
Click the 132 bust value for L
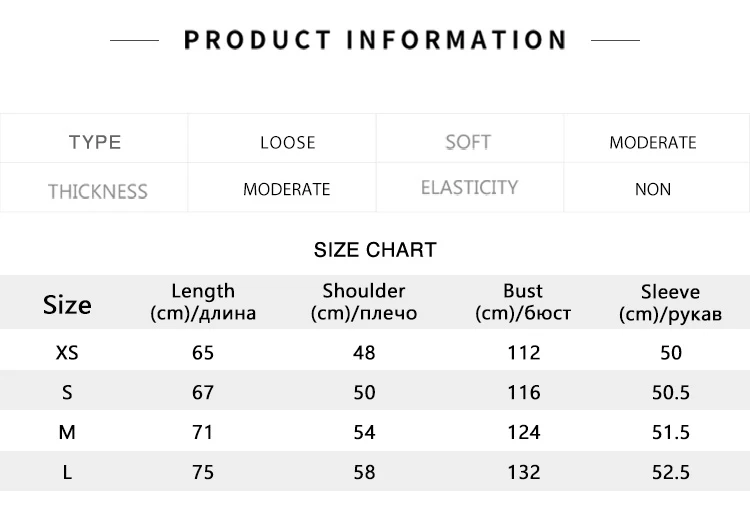pyautogui.click(x=524, y=472)
